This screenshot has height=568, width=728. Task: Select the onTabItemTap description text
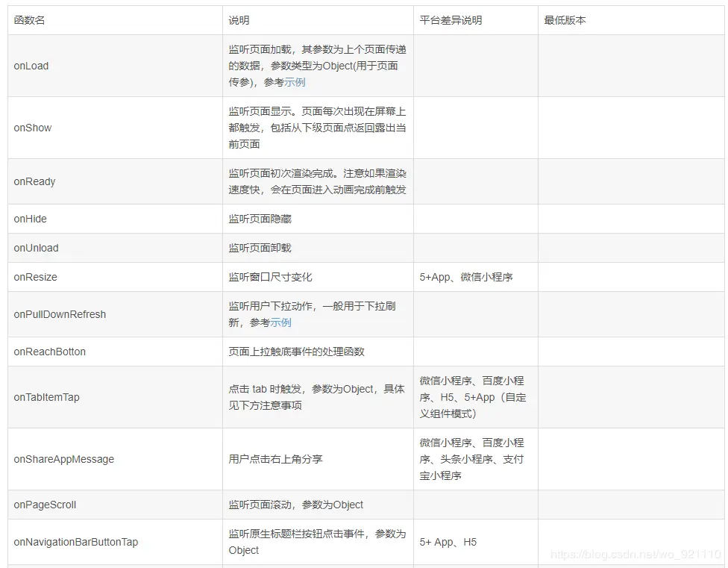pos(316,397)
